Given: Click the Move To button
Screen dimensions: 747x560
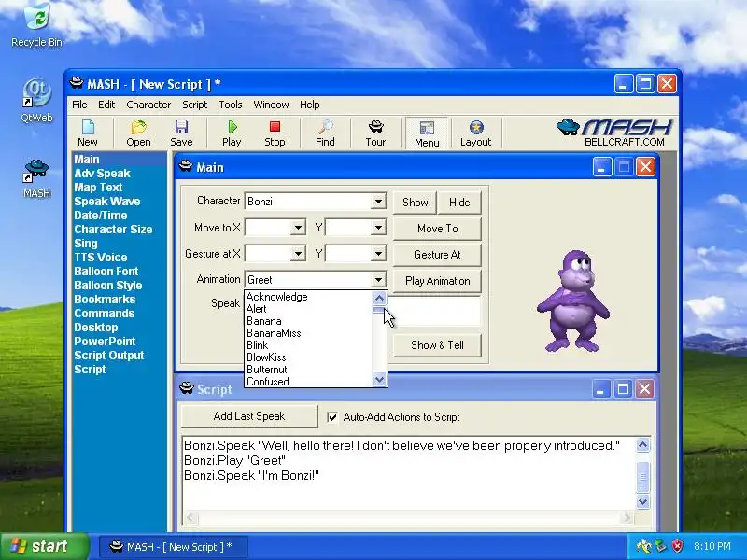Looking at the screenshot, I should point(437,229).
